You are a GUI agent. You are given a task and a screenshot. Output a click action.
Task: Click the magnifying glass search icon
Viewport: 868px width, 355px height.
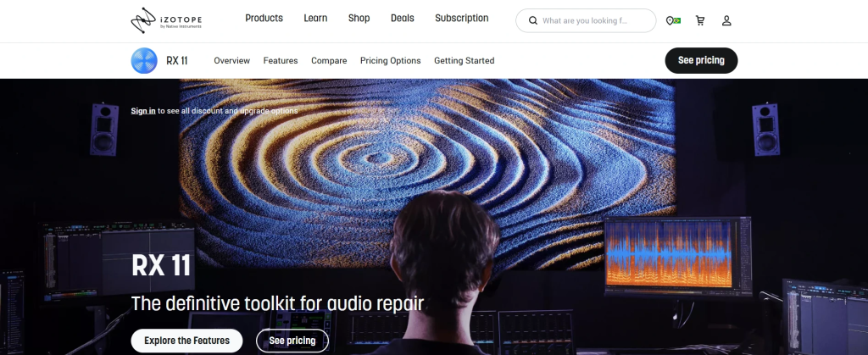click(532, 20)
